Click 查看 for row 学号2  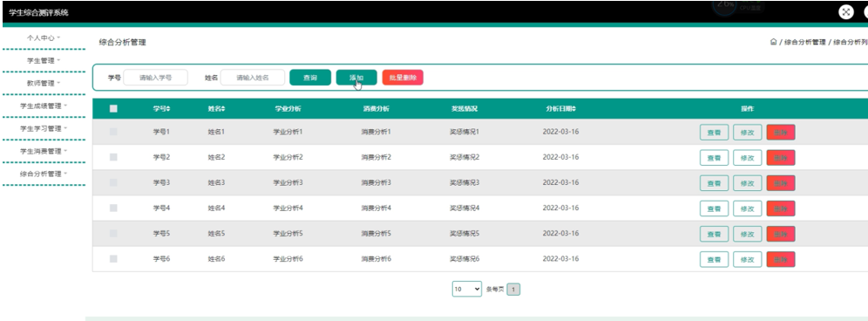click(x=714, y=158)
